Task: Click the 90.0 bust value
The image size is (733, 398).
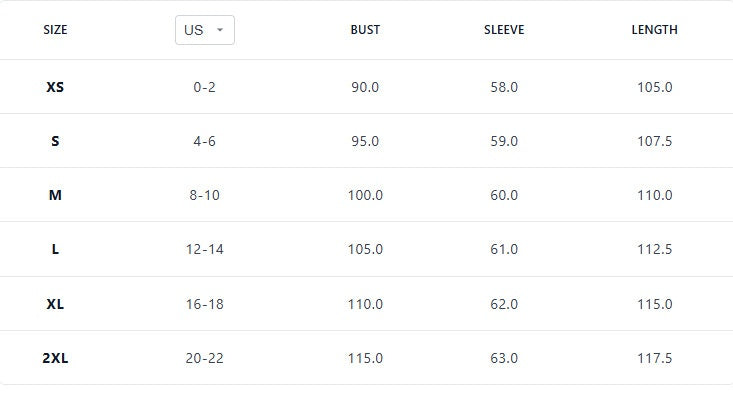Action: [x=365, y=87]
